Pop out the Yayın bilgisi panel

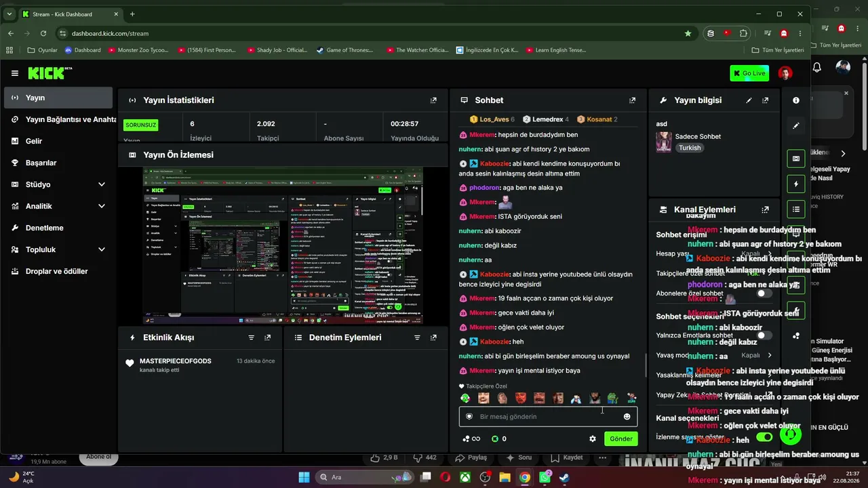(x=765, y=100)
